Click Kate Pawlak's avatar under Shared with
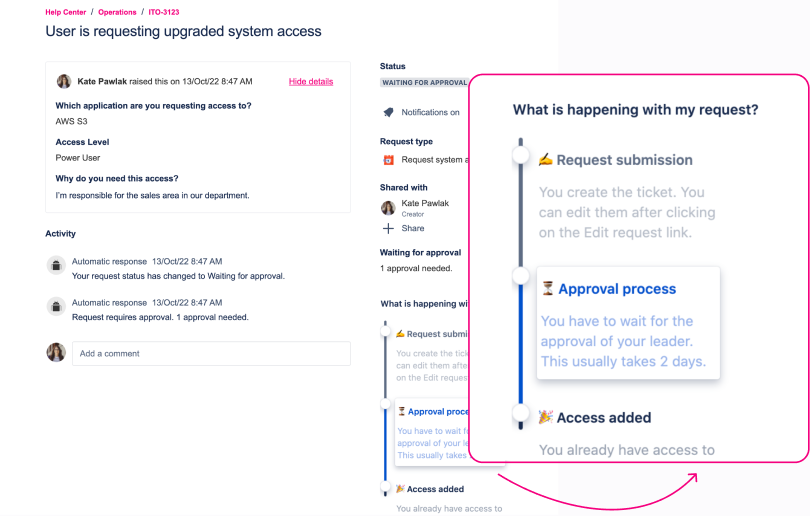The height and width of the screenshot is (516, 810). coord(388,207)
